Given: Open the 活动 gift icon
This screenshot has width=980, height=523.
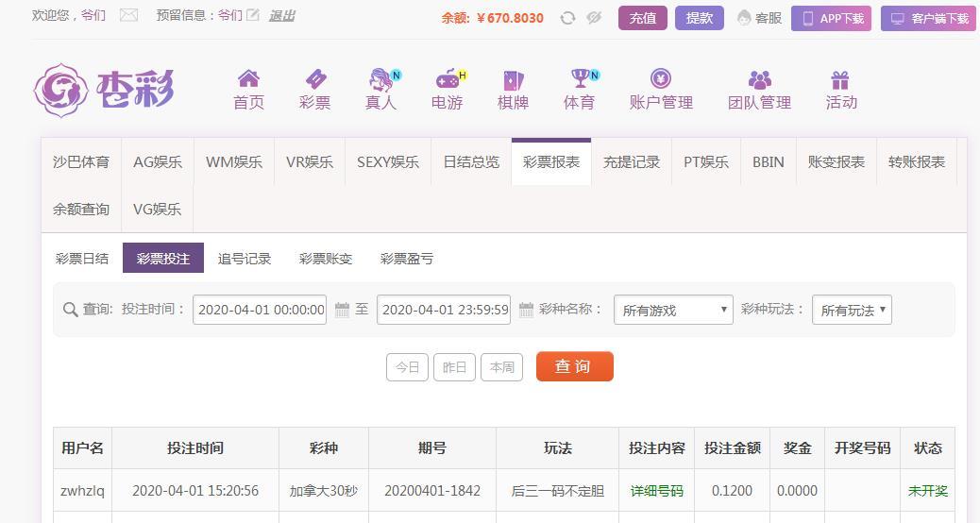Looking at the screenshot, I should [840, 80].
